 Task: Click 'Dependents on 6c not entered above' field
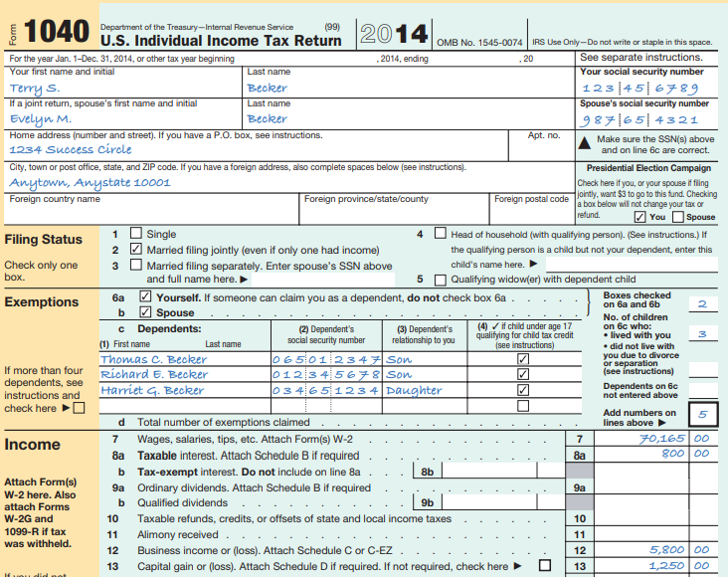pos(703,391)
